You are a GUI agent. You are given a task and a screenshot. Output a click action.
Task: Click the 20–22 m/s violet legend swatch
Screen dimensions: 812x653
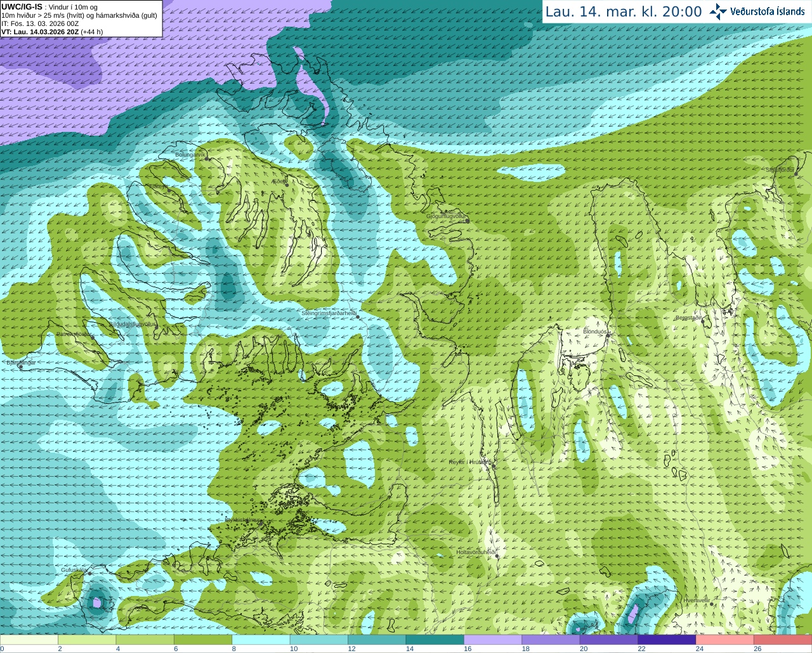point(609,640)
